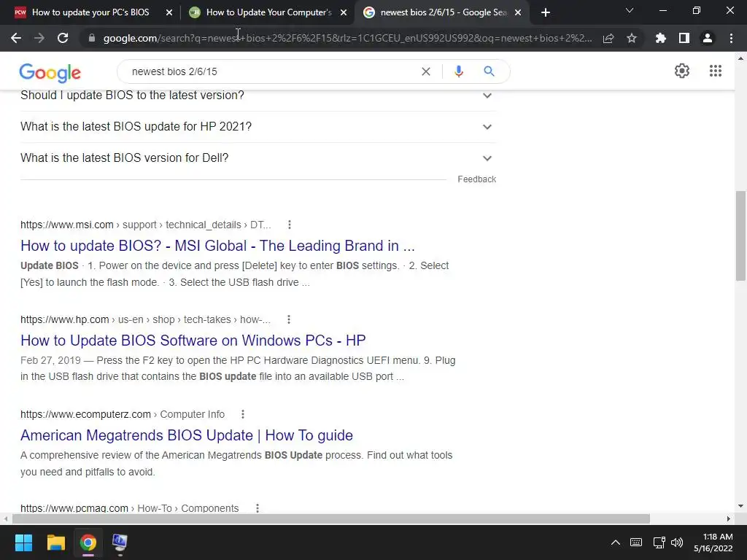The height and width of the screenshot is (560, 747).
Task: Open options for the pcmag.com result
Action: tap(258, 508)
